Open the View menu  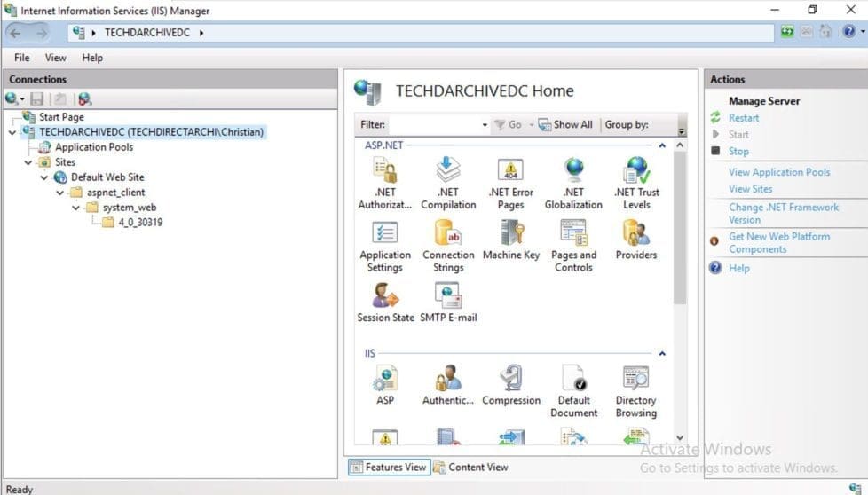(x=55, y=58)
